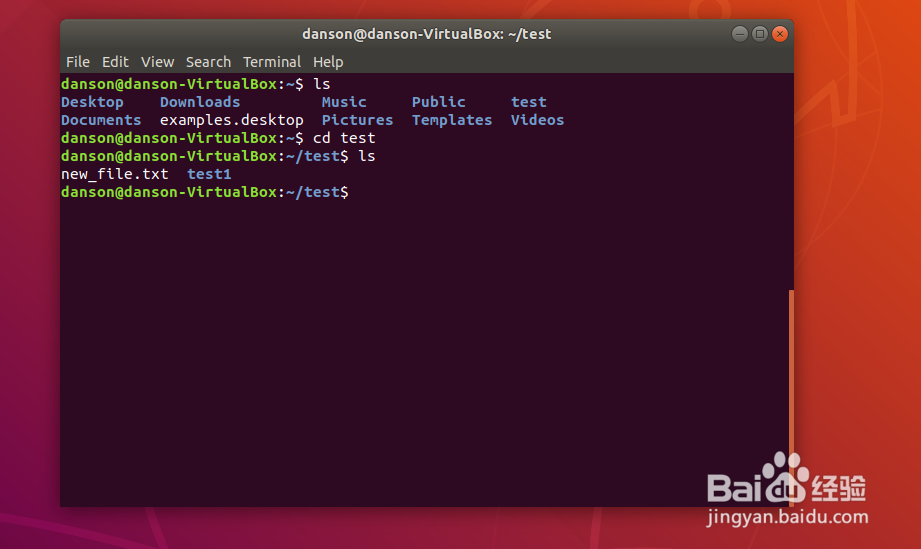Image resolution: width=921 pixels, height=549 pixels.
Task: Click the 'cd test' command text
Action: [x=344, y=138]
